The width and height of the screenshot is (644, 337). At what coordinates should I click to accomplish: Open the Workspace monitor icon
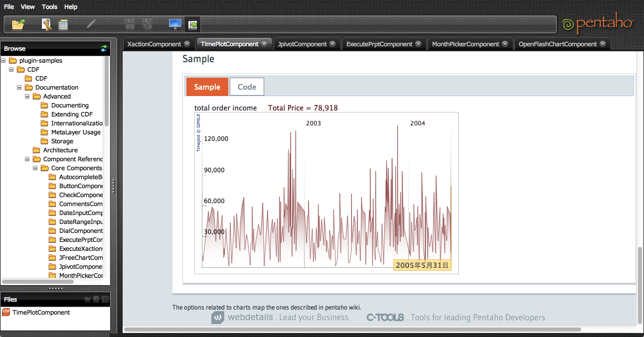point(175,24)
